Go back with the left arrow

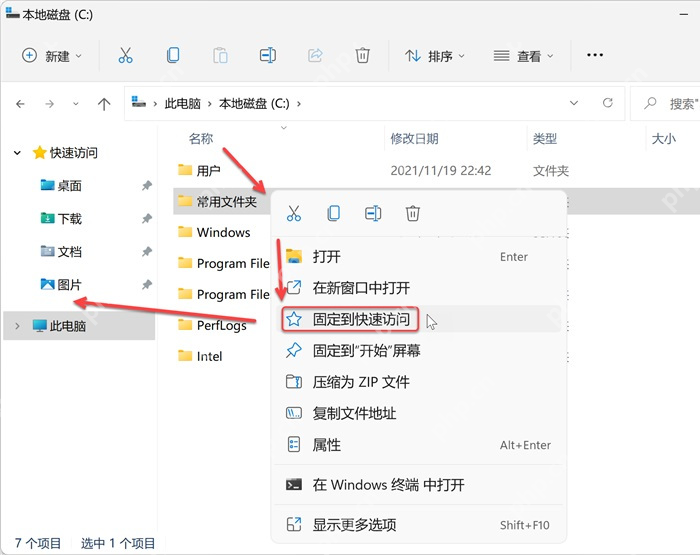point(20,104)
